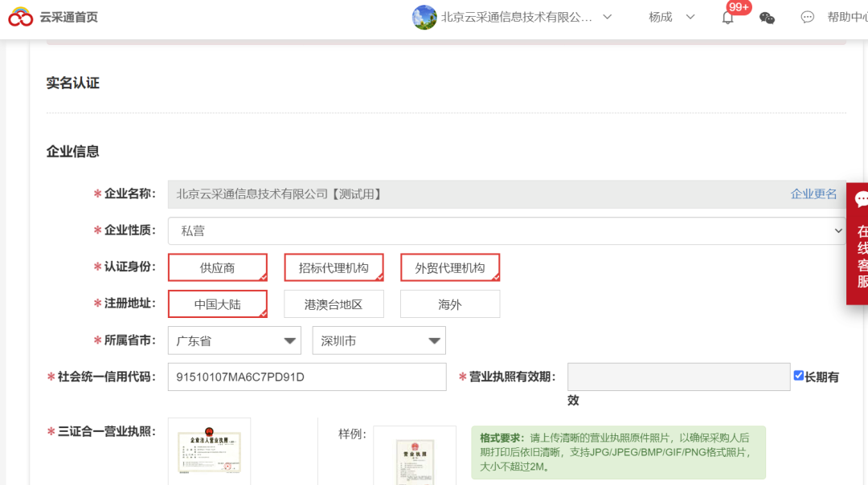Toggle the 长期有效 checkbox

798,376
